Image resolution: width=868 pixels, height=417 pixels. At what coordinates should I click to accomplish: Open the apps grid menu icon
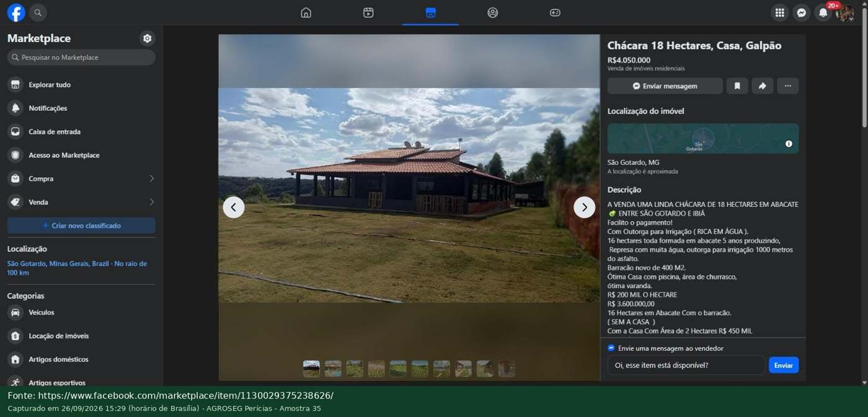pyautogui.click(x=780, y=12)
